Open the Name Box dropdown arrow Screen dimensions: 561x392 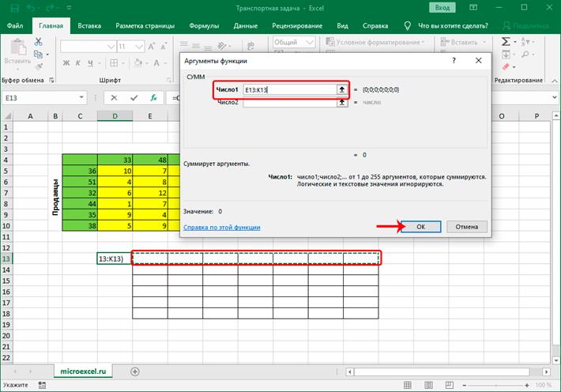click(81, 97)
